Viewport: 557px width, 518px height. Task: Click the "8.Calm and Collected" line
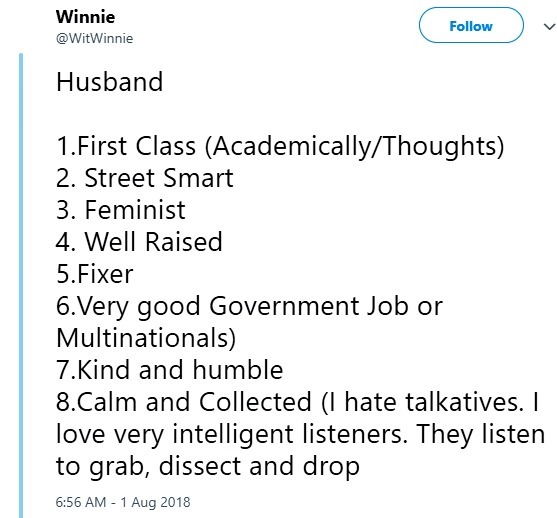(x=297, y=402)
